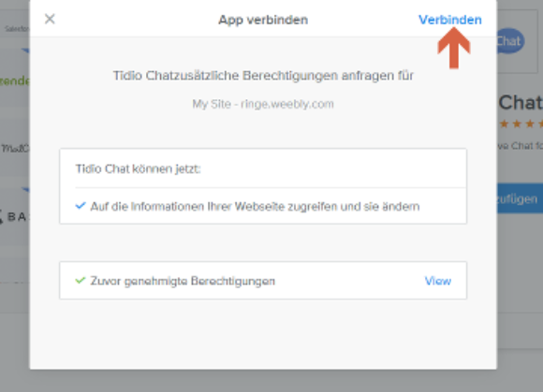Click the Tidio Chat können jetzt header
The image size is (543, 392).
pos(139,168)
